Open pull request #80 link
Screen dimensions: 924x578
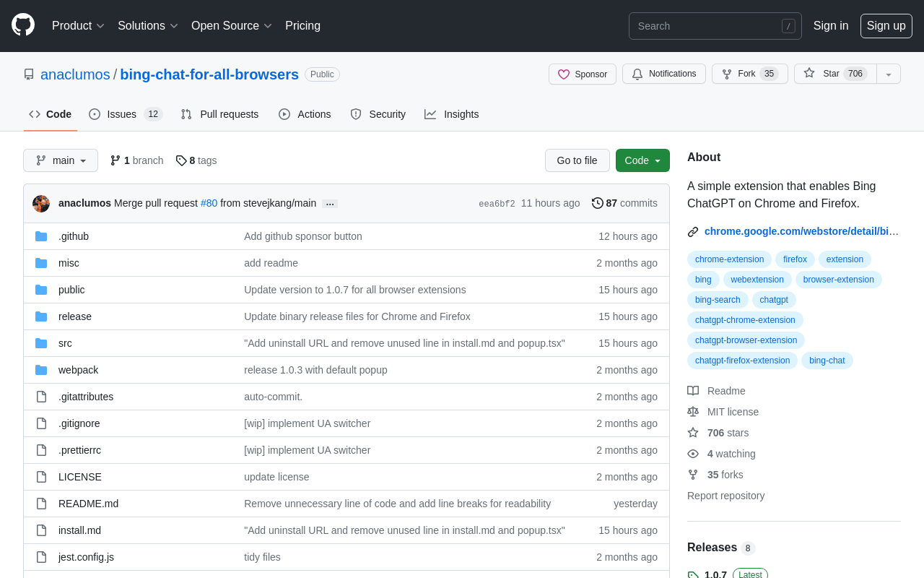(x=209, y=203)
